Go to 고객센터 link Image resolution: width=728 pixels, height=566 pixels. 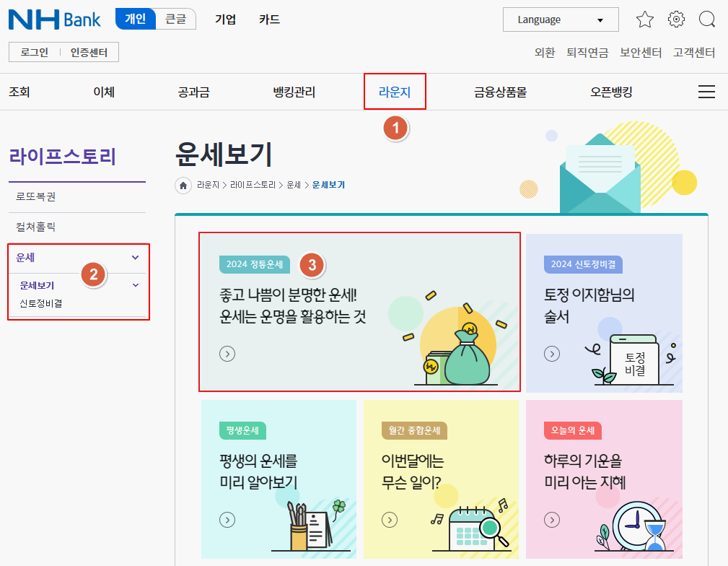click(694, 53)
